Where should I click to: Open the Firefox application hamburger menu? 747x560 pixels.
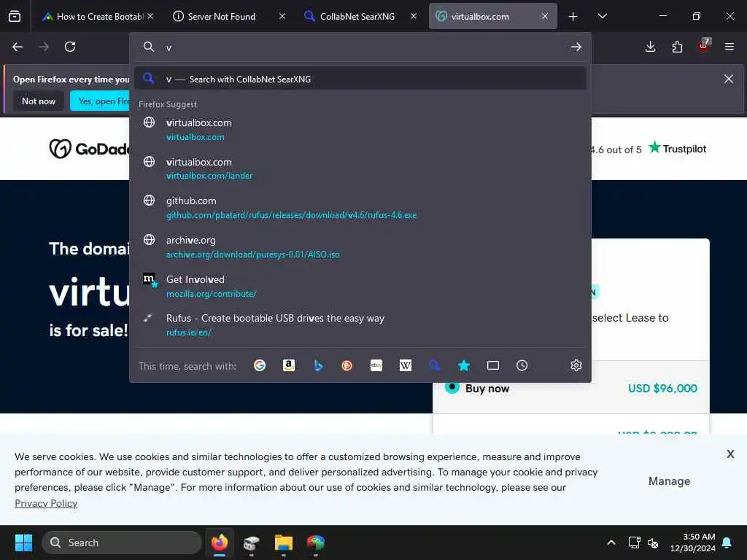pos(729,47)
